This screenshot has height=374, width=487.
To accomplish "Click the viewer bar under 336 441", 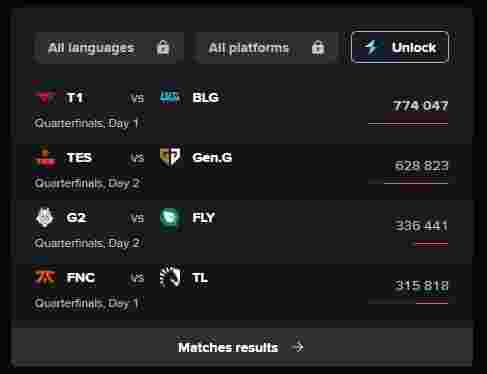I will [x=429, y=244].
